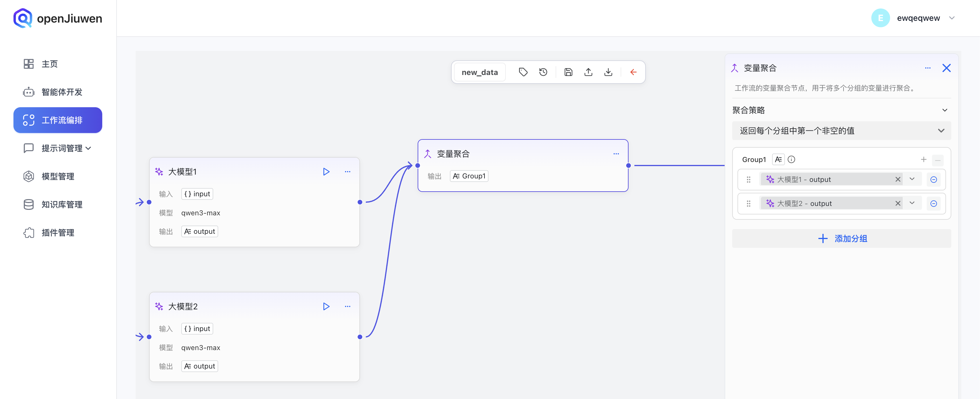Click the download import icon
Viewport: 980px width, 399px height.
click(x=608, y=72)
